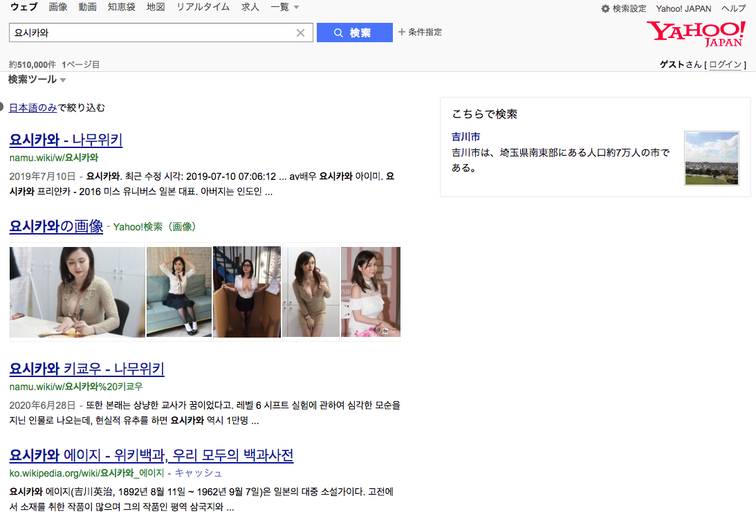Open thumbnail of woman in white top
756x532 pixels.
coord(371,292)
